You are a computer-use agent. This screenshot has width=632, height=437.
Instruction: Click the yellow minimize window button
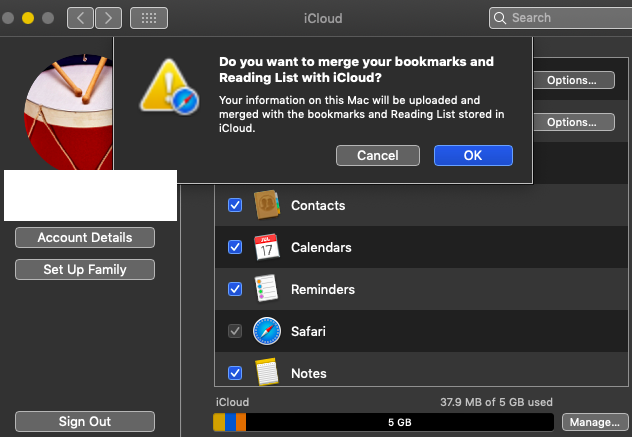pos(28,18)
